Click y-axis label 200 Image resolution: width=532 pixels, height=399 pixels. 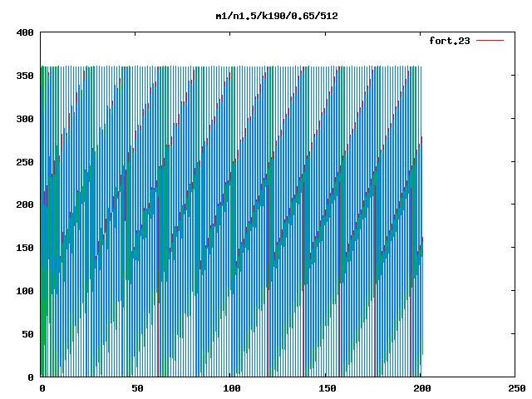coord(25,205)
